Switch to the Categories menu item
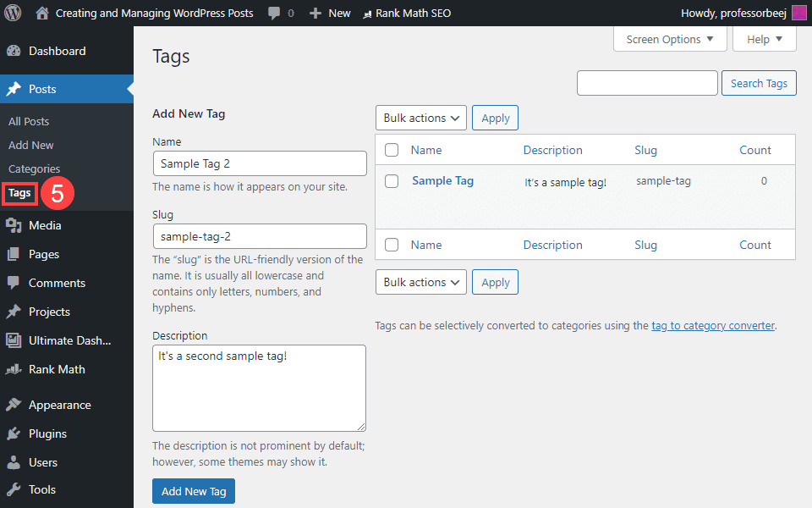This screenshot has width=812, height=508. [x=34, y=168]
